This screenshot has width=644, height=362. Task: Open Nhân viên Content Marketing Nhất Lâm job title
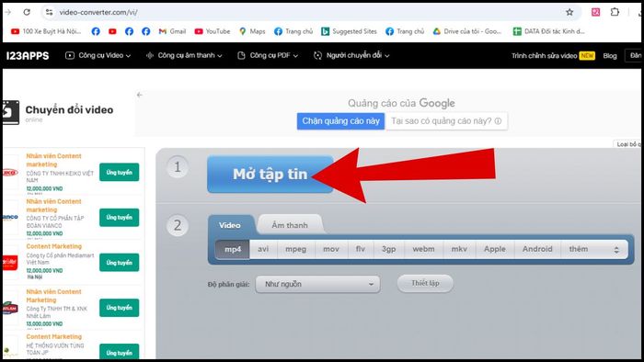tap(53, 296)
